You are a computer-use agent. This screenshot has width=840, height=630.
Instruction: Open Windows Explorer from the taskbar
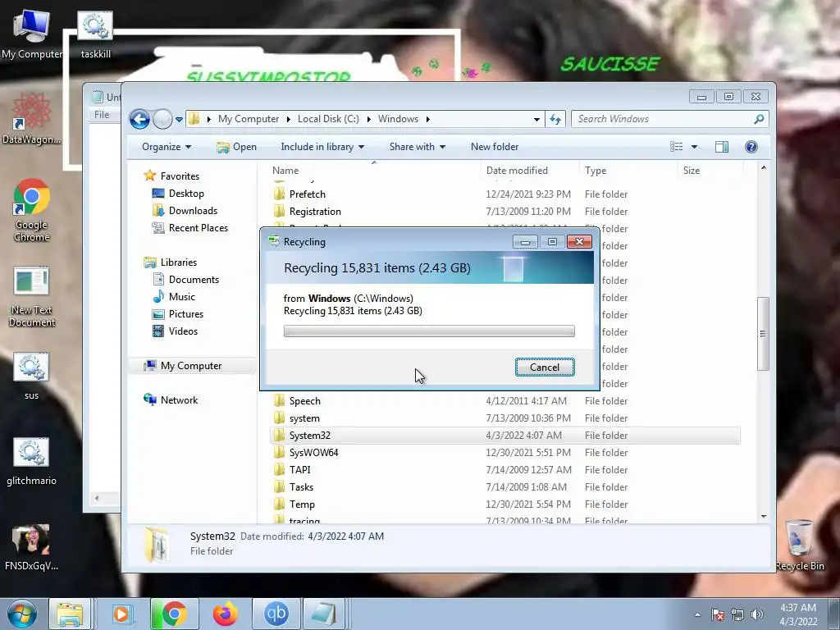pos(70,614)
